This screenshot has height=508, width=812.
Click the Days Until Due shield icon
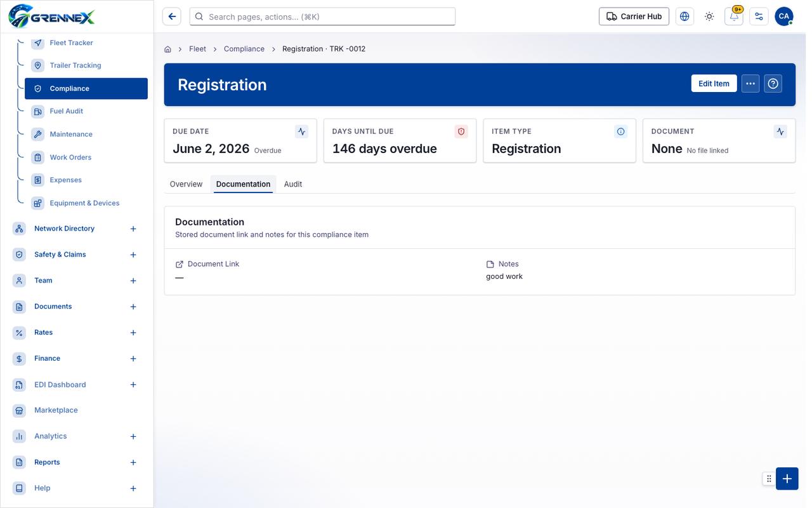coord(461,131)
